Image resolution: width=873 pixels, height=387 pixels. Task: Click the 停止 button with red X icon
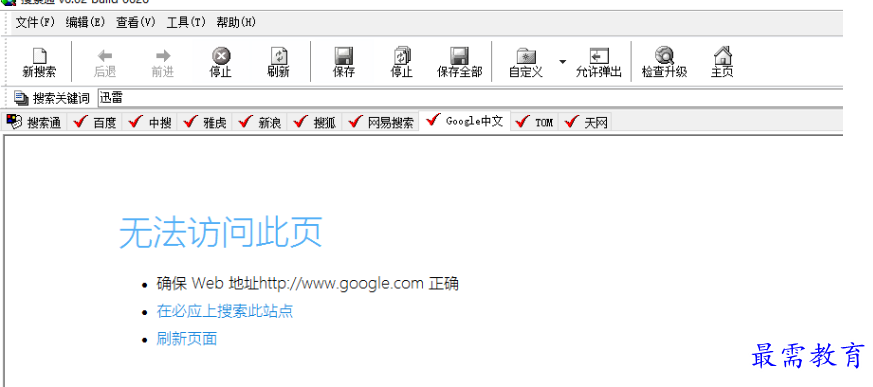220,62
